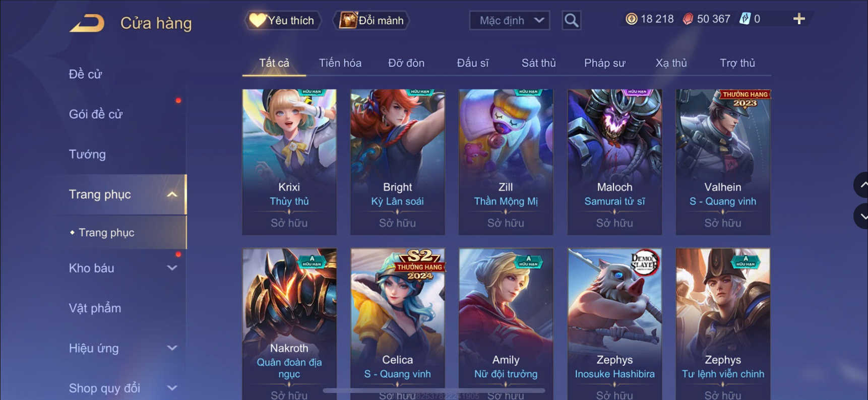Open the Mặc định sort dropdown
This screenshot has width=868, height=400.
(509, 21)
